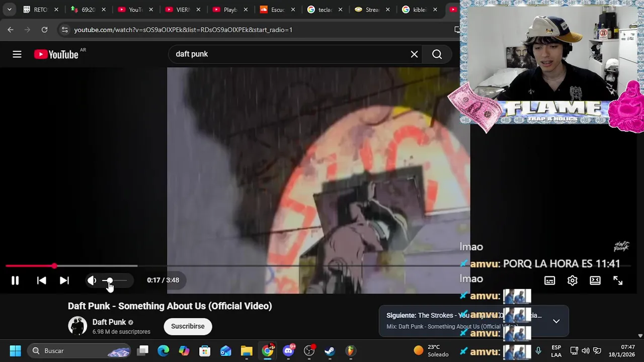Toggle subtitles on the video player

coord(549,281)
